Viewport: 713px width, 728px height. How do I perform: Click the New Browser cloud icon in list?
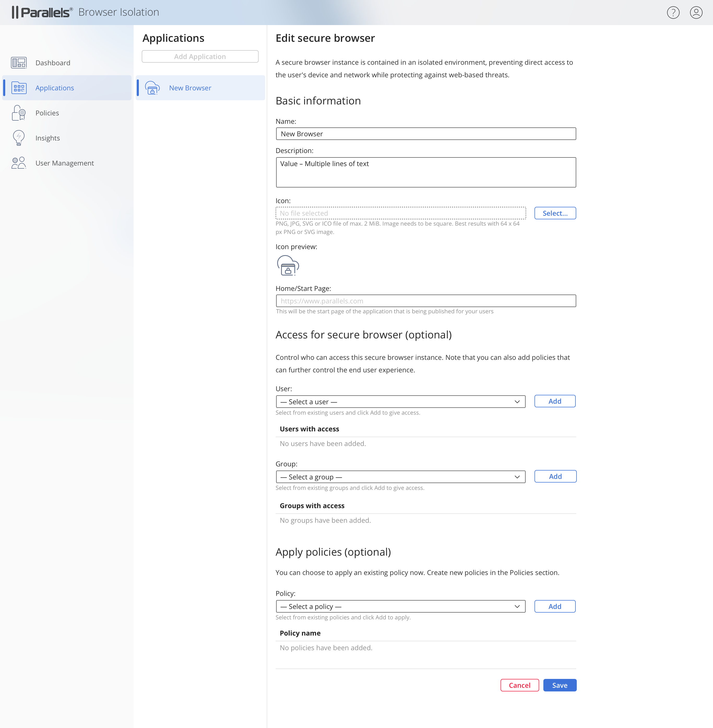[152, 88]
